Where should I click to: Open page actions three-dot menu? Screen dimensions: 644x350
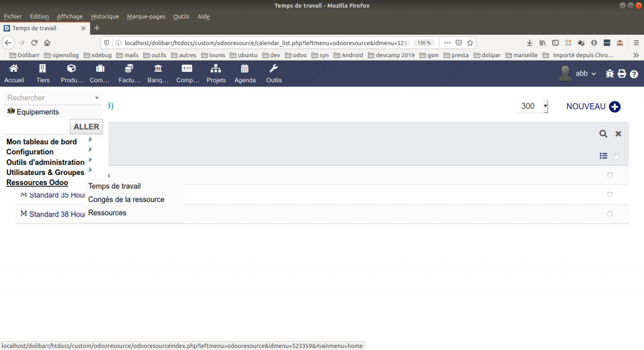[447, 43]
